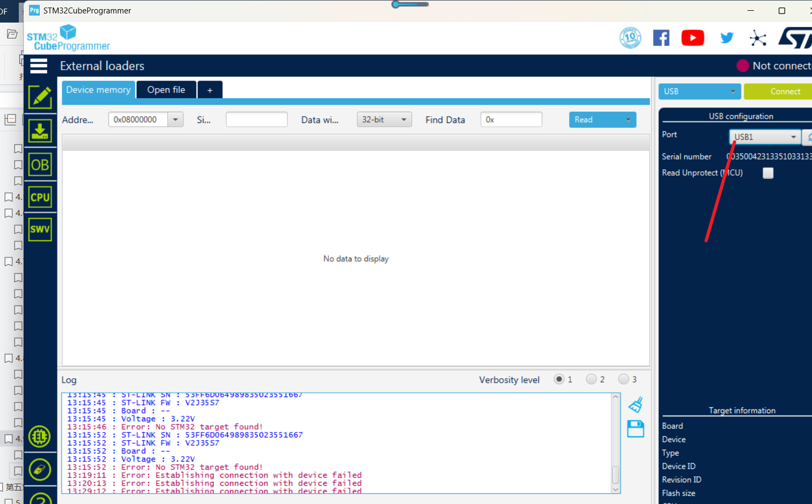This screenshot has height=504, width=812.
Task: Click the folder icon in the background window
Action: point(12,34)
